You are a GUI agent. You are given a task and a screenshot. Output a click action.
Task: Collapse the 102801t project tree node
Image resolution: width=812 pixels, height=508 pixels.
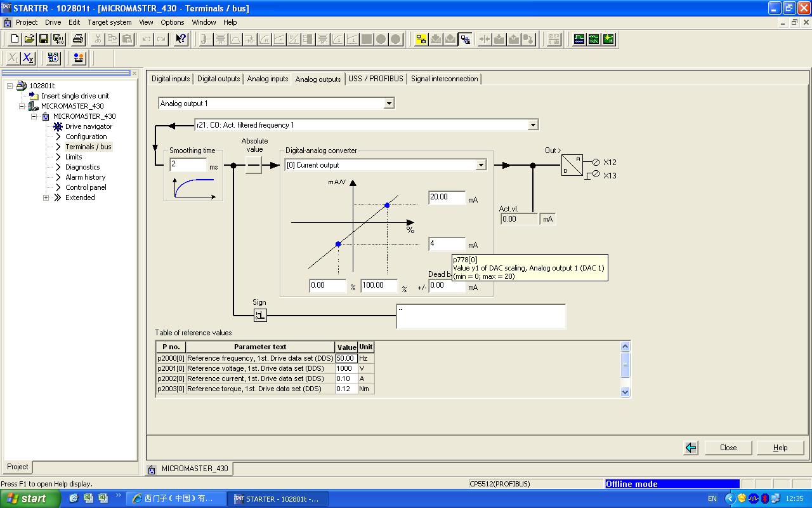[10, 86]
